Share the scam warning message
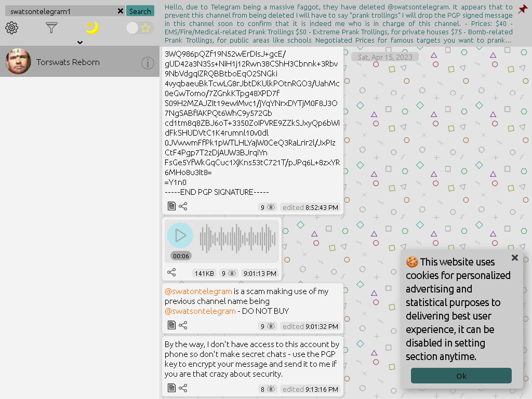The height and width of the screenshot is (399, 532). tap(183, 325)
